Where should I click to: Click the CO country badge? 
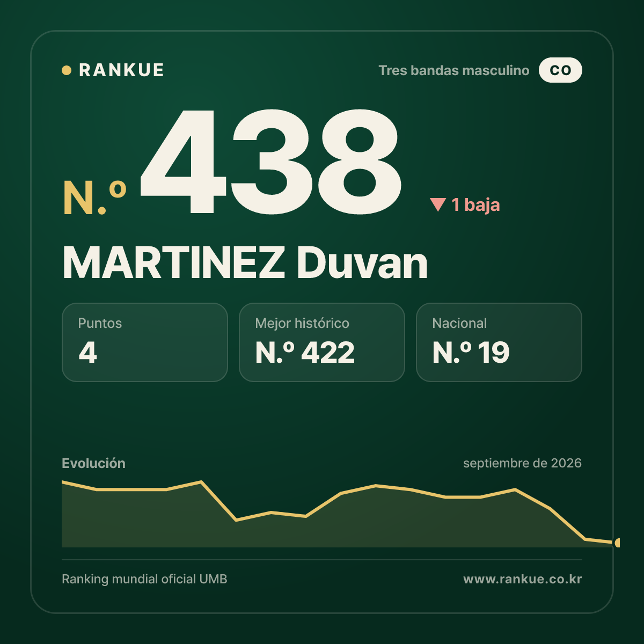tap(560, 70)
